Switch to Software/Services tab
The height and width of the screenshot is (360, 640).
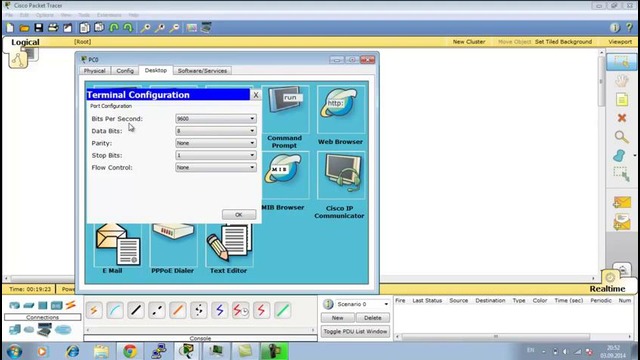pyautogui.click(x=202, y=71)
